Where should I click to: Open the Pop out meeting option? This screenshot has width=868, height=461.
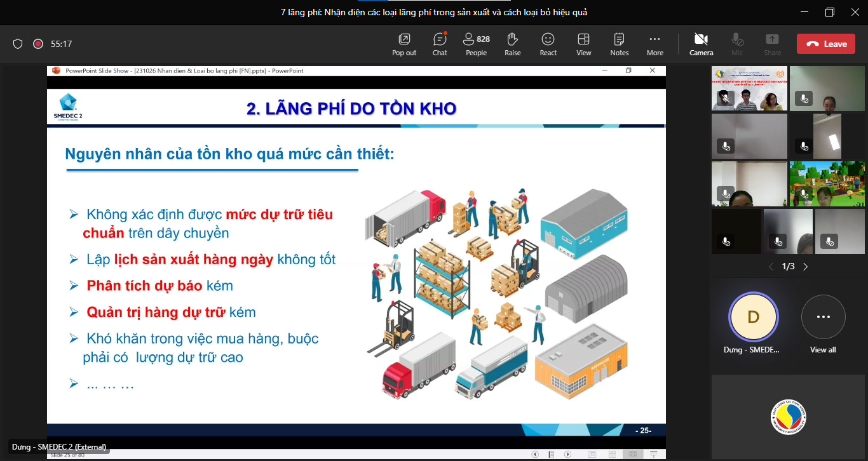tap(404, 44)
